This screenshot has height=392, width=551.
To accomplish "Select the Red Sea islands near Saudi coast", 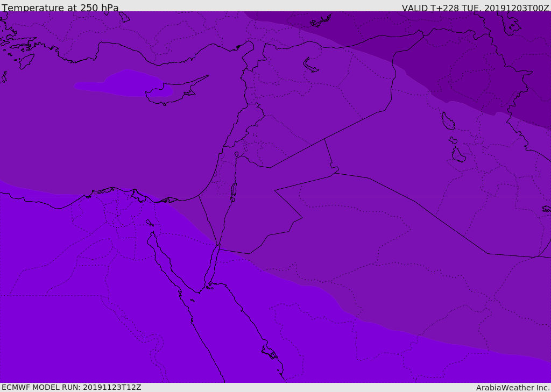I will click(x=271, y=352).
